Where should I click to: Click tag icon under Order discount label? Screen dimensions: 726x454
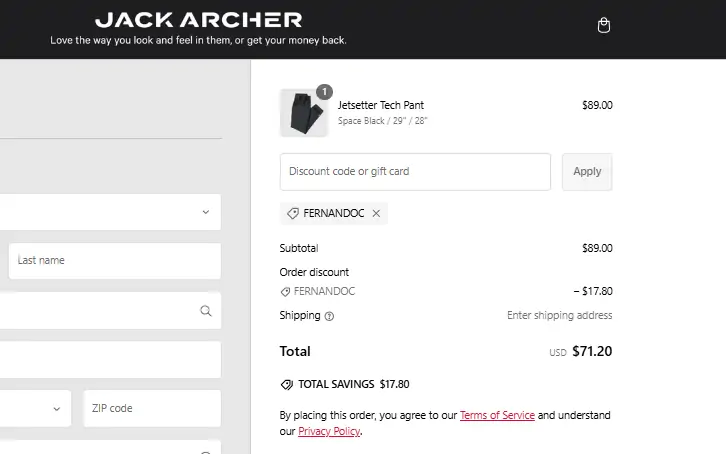point(286,292)
